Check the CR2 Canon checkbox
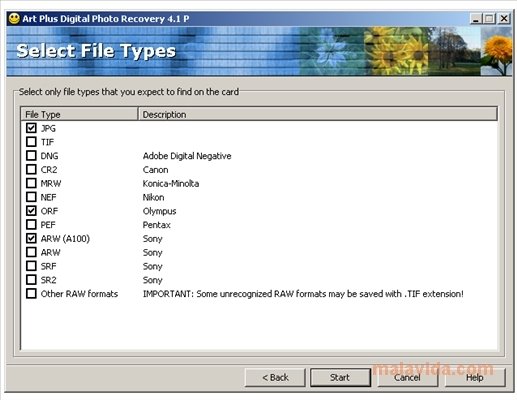517x400 pixels. coord(31,169)
